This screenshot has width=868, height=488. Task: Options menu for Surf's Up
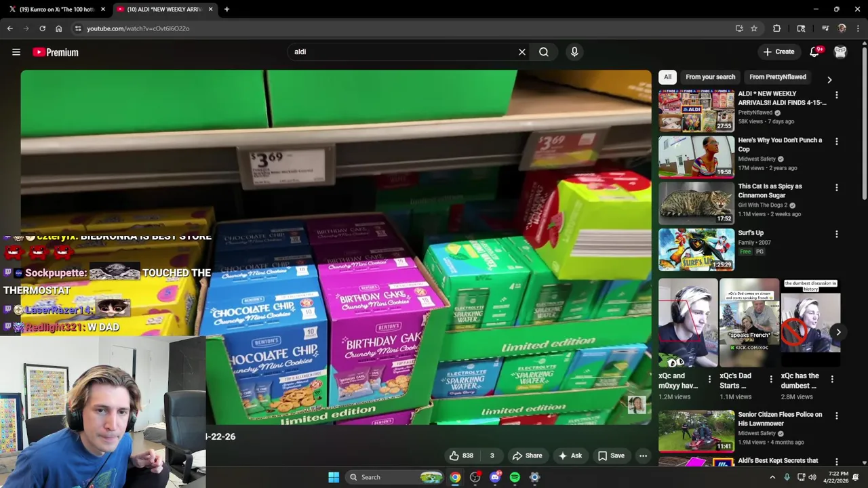point(836,235)
